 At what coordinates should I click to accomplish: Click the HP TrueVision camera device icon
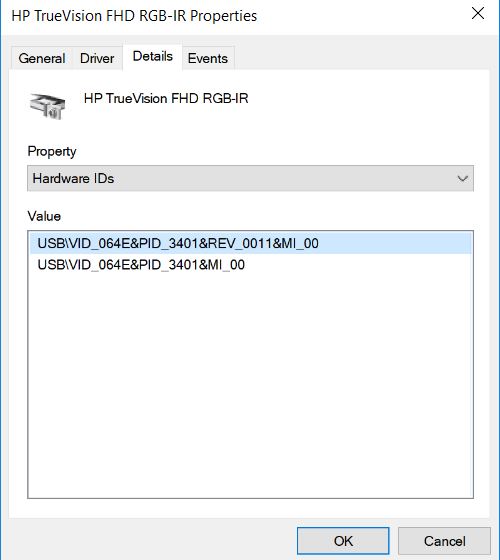pos(47,106)
